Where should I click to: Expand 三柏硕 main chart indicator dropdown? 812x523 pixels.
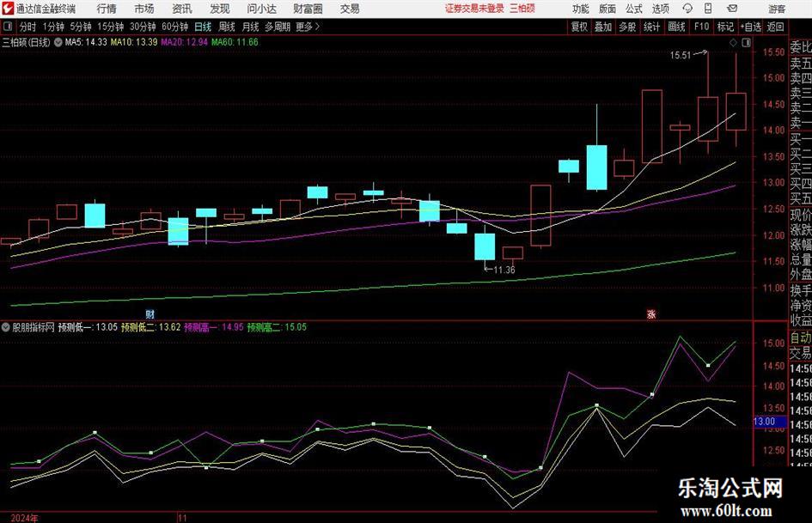point(58,42)
